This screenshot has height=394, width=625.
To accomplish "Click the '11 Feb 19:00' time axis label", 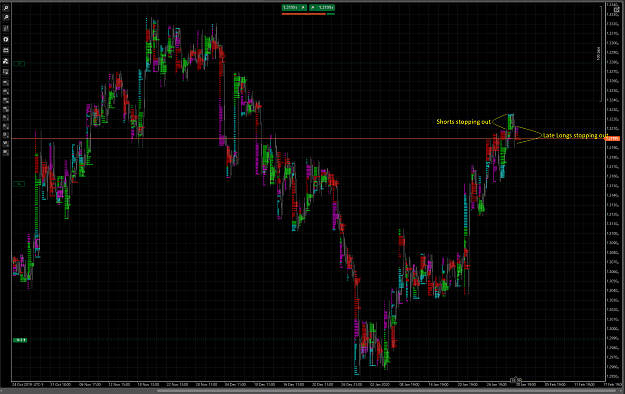I will pos(584,385).
